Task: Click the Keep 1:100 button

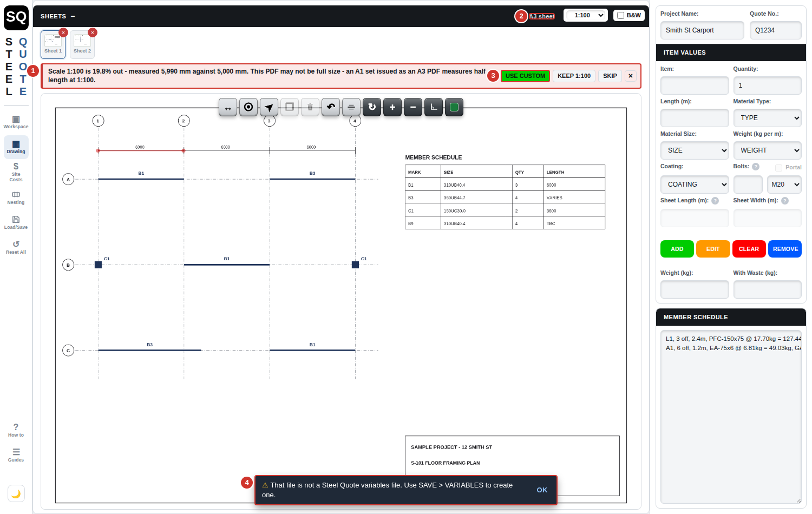Action: click(574, 76)
